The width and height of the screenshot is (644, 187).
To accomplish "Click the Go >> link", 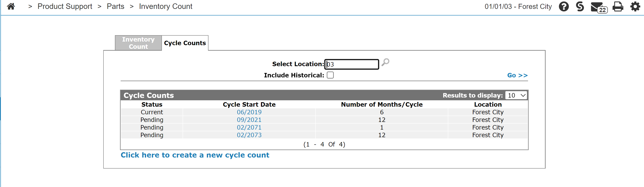I will tap(517, 75).
